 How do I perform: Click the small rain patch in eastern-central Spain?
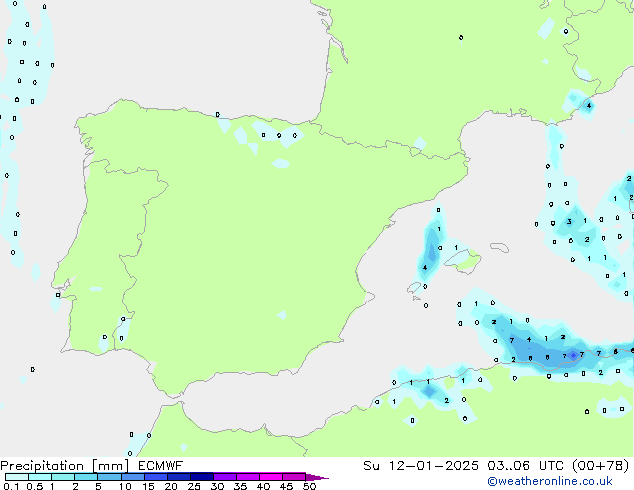tap(282, 315)
